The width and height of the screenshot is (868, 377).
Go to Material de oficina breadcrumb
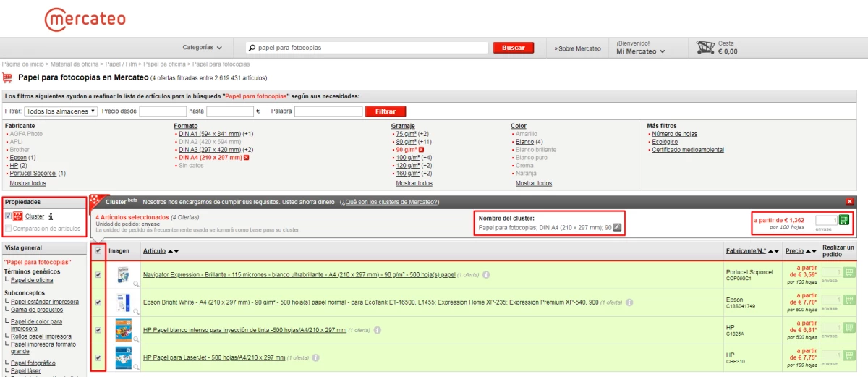[x=75, y=64]
